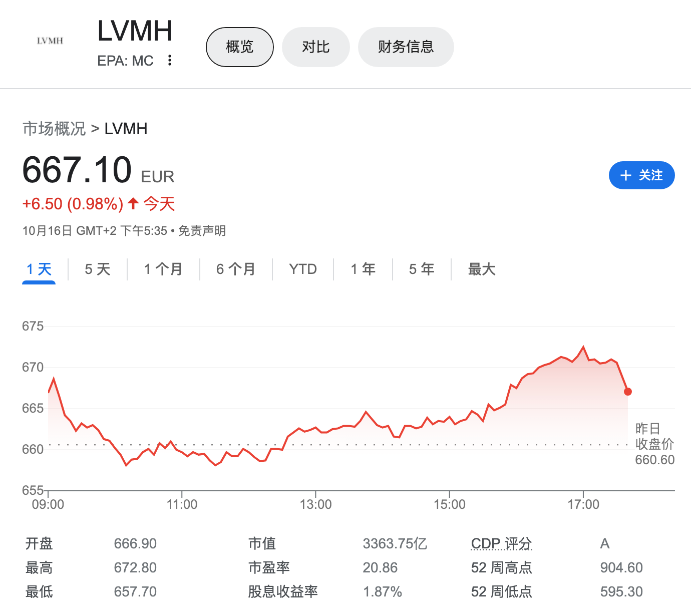The width and height of the screenshot is (691, 616).
Task: Click the 10月16日 GMT+2 timestamp
Action: click(x=95, y=231)
